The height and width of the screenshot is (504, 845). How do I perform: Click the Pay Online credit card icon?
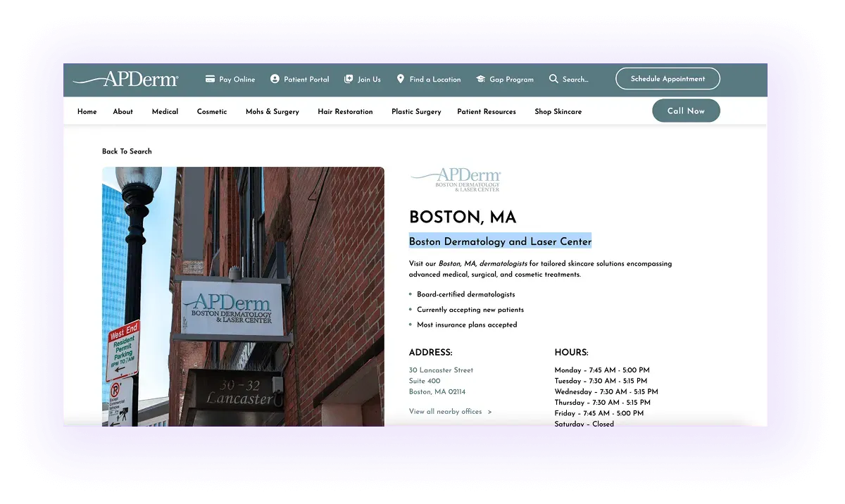[x=210, y=79]
